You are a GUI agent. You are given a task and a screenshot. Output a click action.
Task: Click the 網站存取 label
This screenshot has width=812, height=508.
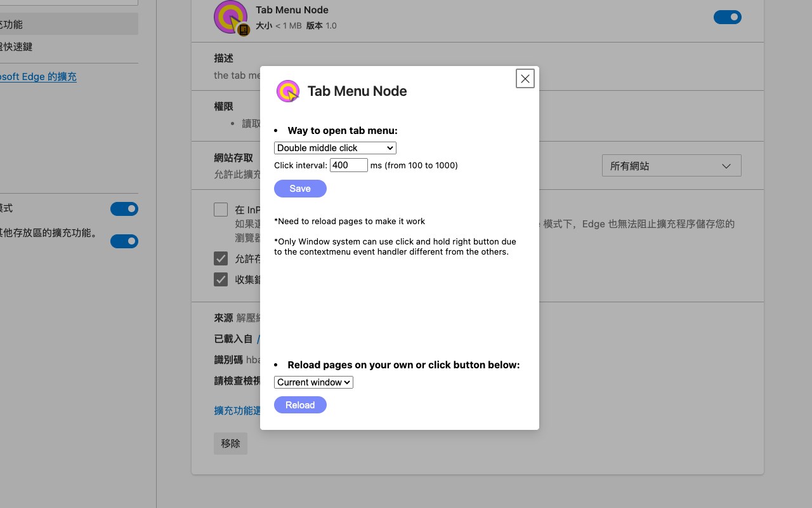tap(233, 158)
